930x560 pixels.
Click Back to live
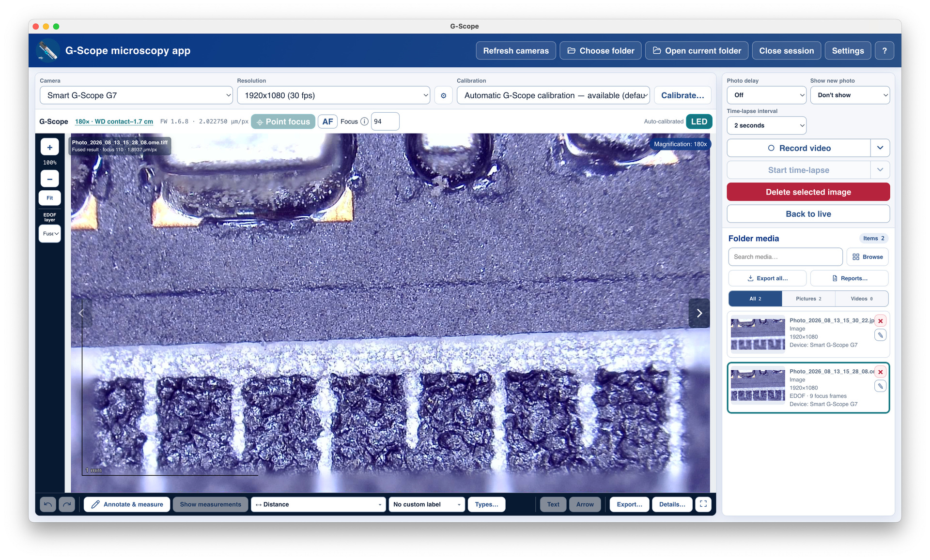(808, 214)
